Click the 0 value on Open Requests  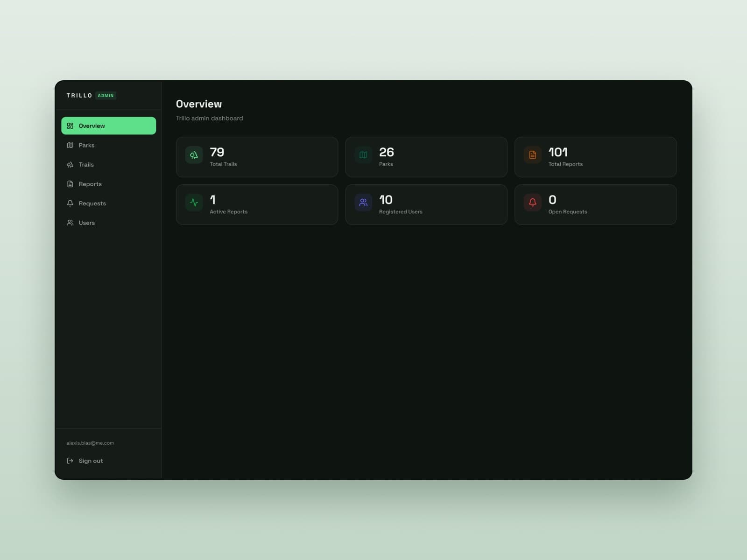pyautogui.click(x=552, y=200)
